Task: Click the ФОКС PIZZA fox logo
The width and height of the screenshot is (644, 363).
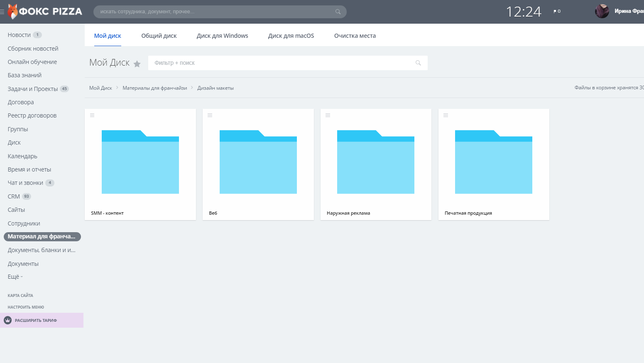Action: (45, 12)
